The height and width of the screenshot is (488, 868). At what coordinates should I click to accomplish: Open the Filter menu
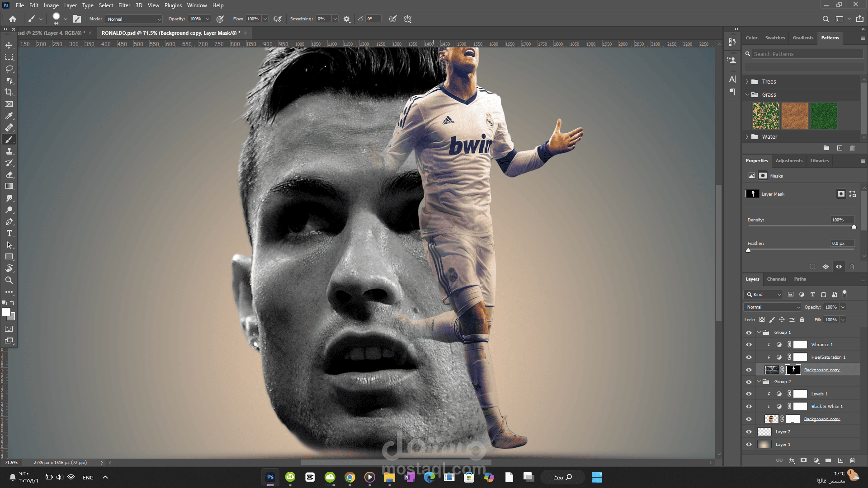(x=124, y=5)
